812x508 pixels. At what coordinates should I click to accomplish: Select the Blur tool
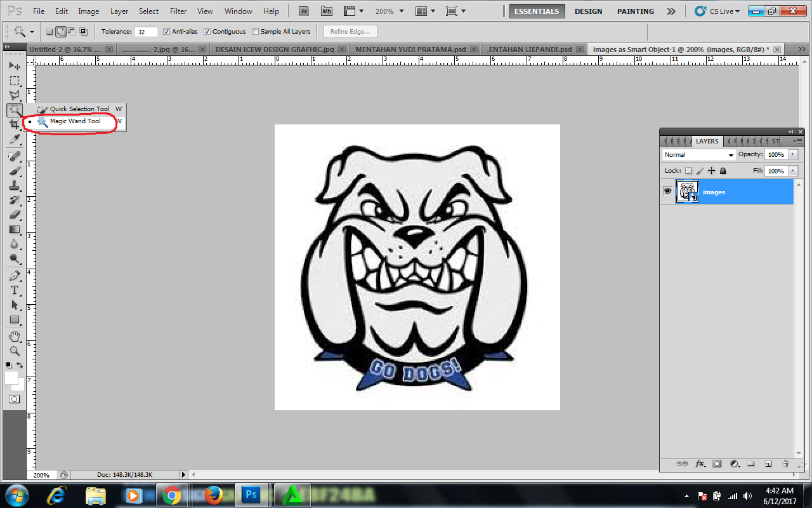14,244
